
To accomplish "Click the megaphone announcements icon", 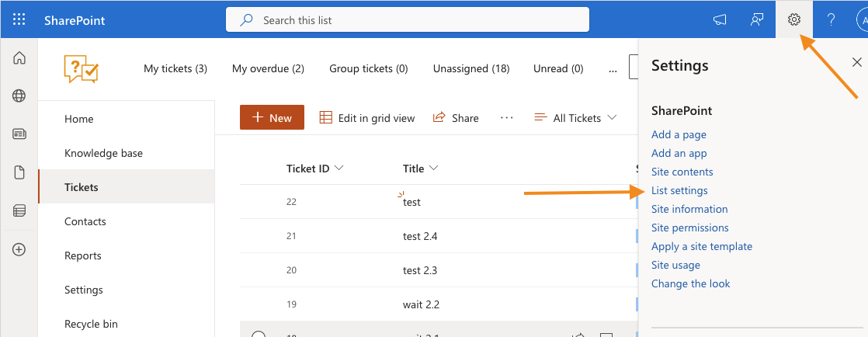I will coord(720,19).
